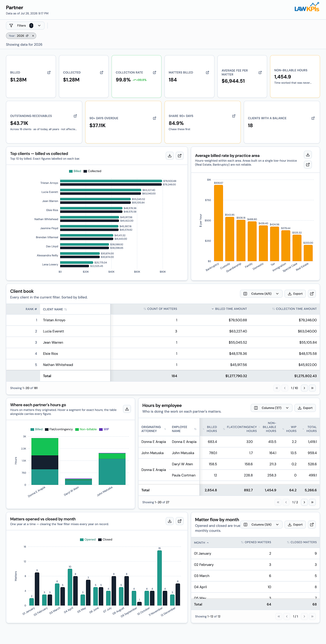Expand the Matters opened vs closed chart
Screen dimensions: 326x644
pos(180,521)
